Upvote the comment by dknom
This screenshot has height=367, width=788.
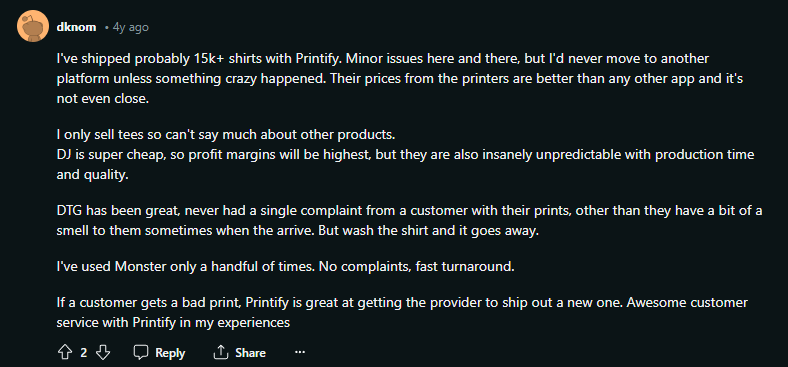(65, 352)
